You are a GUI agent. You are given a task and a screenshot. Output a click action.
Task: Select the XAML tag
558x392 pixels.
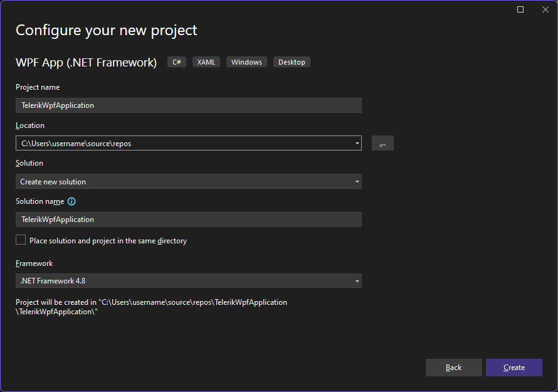click(x=206, y=61)
